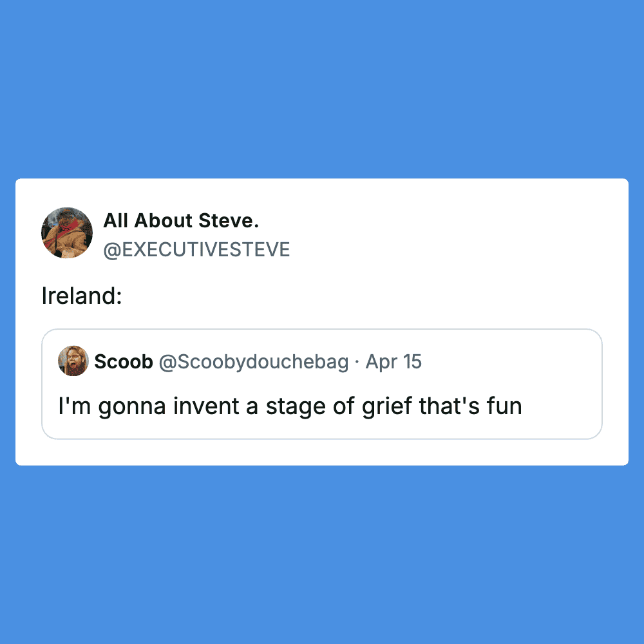Open the @Scoobydouchebag handle

[253, 362]
